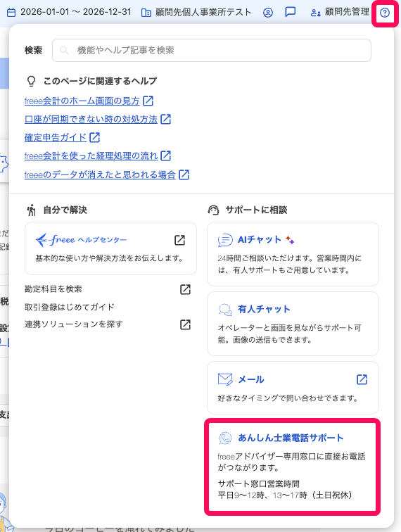The height and width of the screenshot is (532, 401).
Task: Click the people icon beside 顧問先管理
Action: 315,13
